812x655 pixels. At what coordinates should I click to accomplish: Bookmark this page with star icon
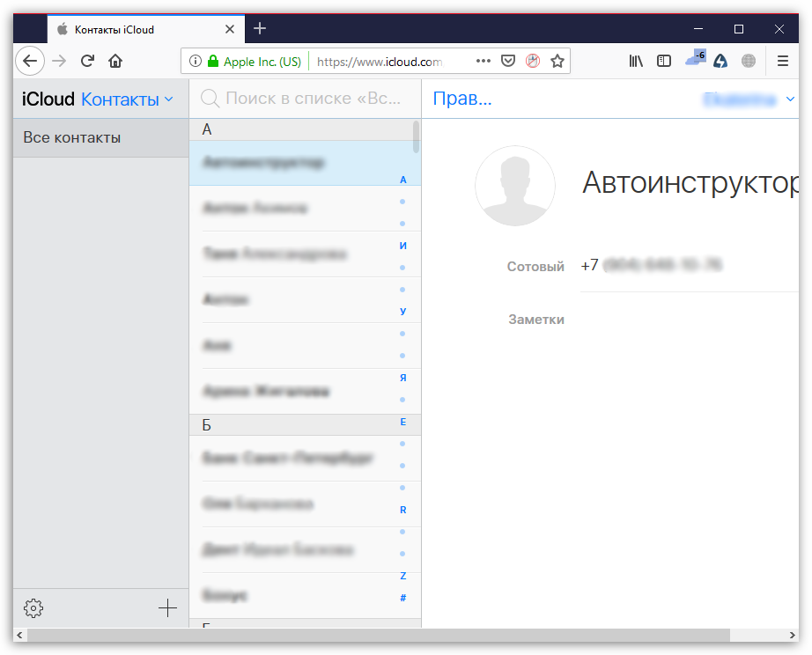[557, 61]
